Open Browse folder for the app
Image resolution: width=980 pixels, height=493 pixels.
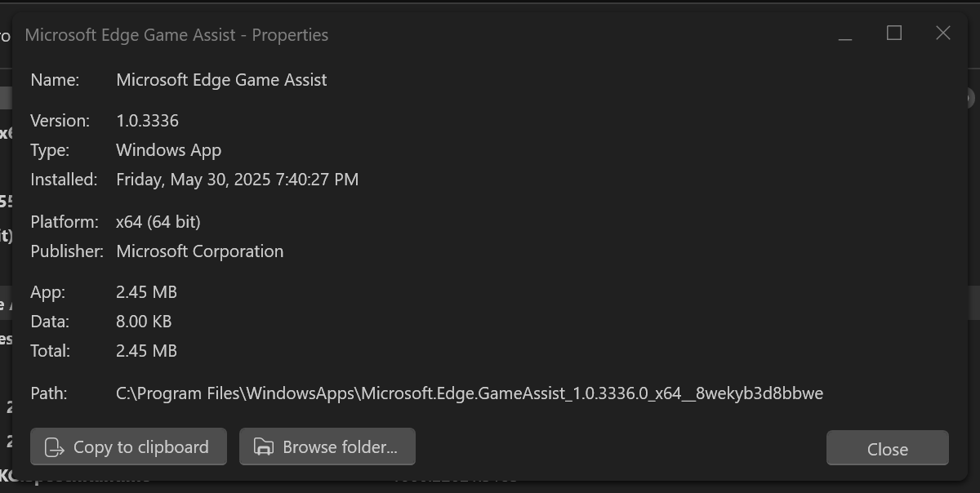click(327, 446)
